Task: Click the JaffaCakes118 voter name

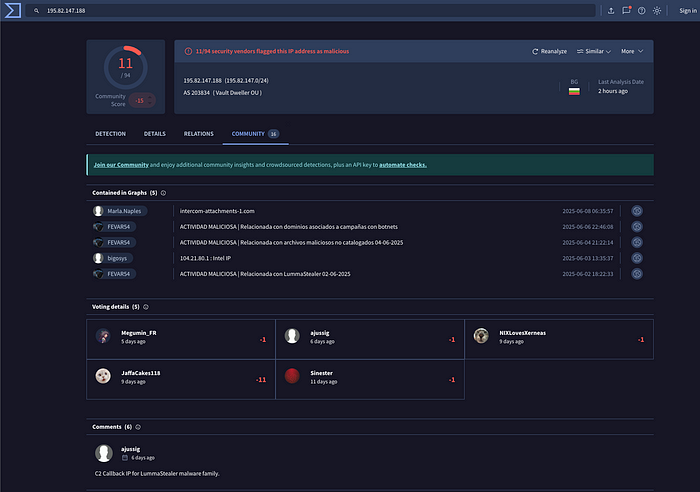Action: pos(141,373)
